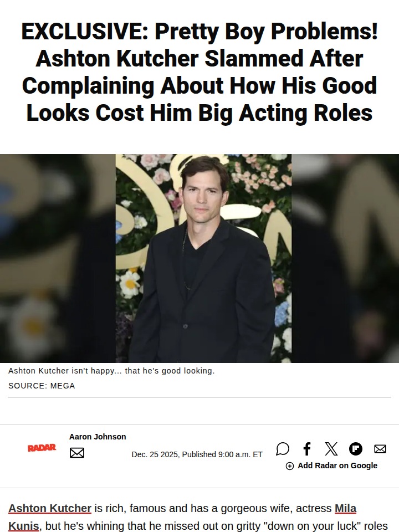Click the caption about being good looking
The image size is (399, 532).
[111, 371]
